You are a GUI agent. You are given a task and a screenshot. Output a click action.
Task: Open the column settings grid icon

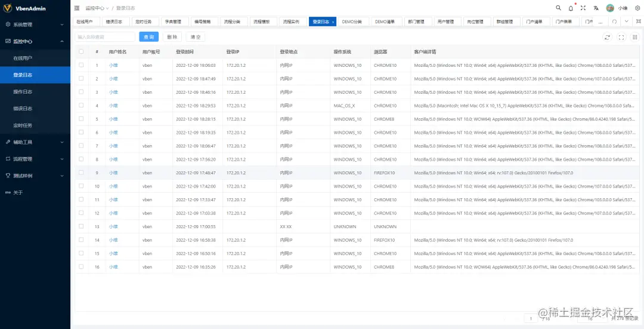pyautogui.click(x=635, y=38)
